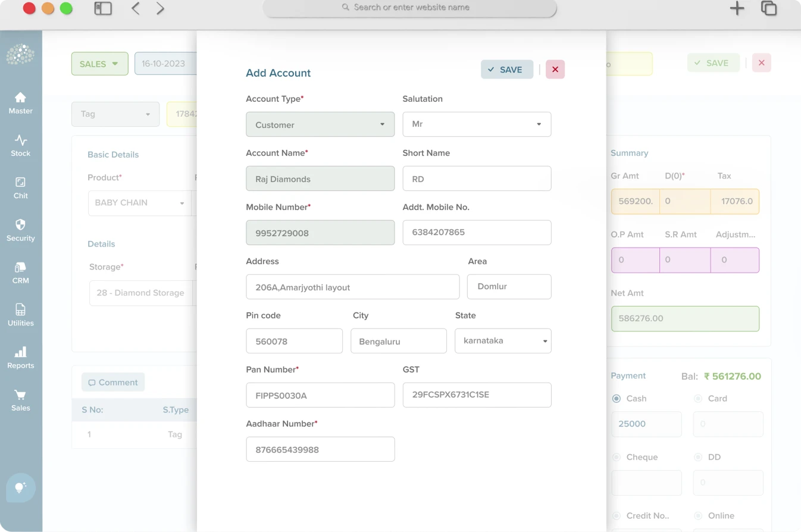Click the Tag filter selector
Screen dimensions: 801x532
click(115, 114)
